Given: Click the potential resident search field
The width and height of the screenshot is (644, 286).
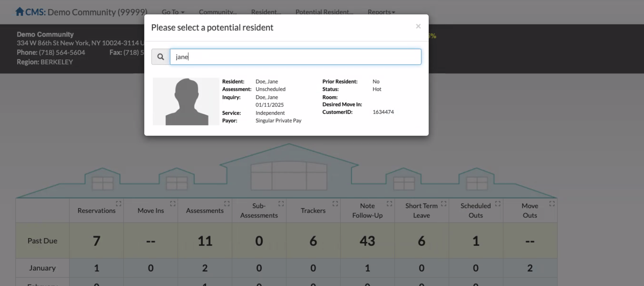Looking at the screenshot, I should click(296, 57).
